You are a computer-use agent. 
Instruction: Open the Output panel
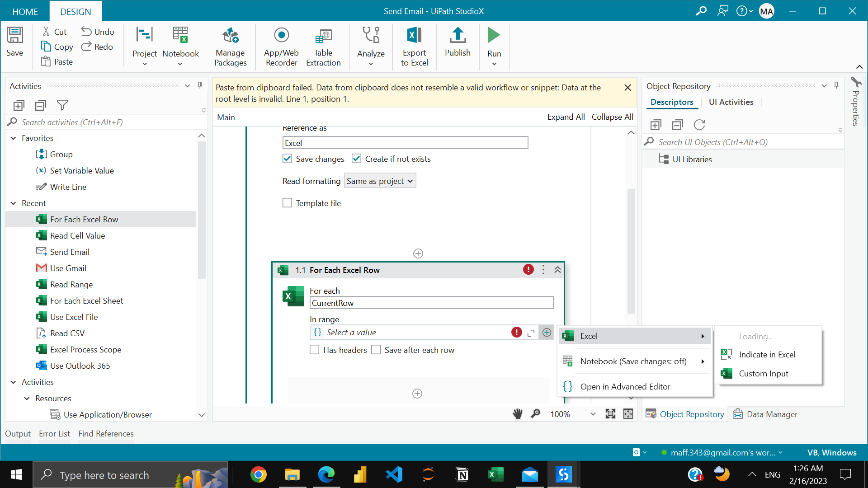[18, 433]
